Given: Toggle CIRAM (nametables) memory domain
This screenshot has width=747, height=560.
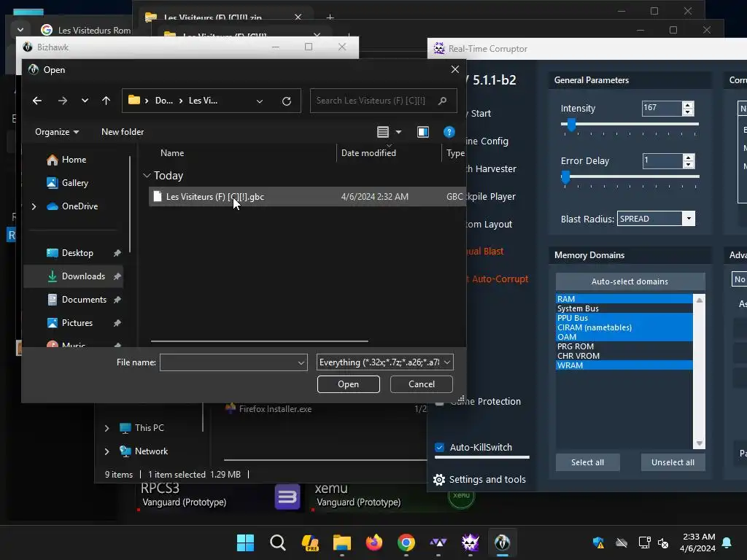Looking at the screenshot, I should tap(624, 327).
